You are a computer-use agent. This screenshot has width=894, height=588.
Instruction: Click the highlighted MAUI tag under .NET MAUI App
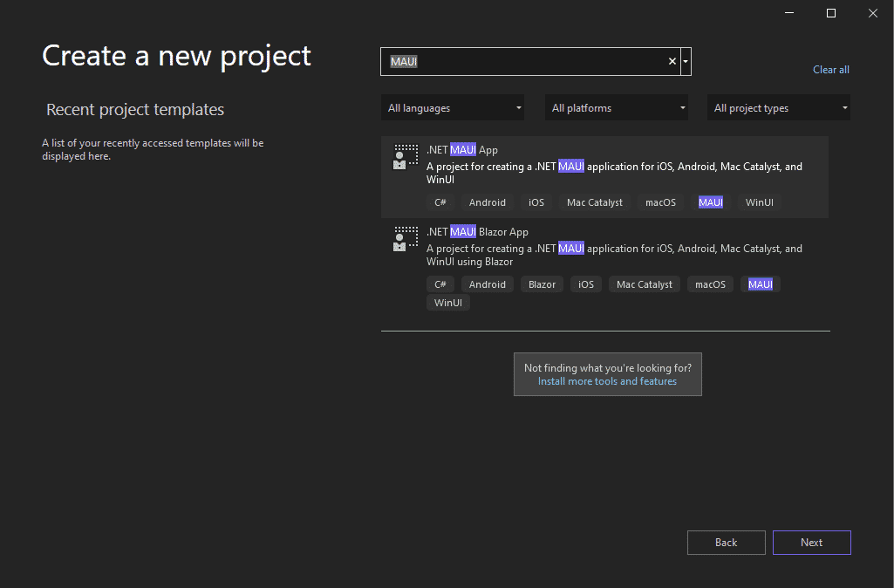pyautogui.click(x=711, y=202)
